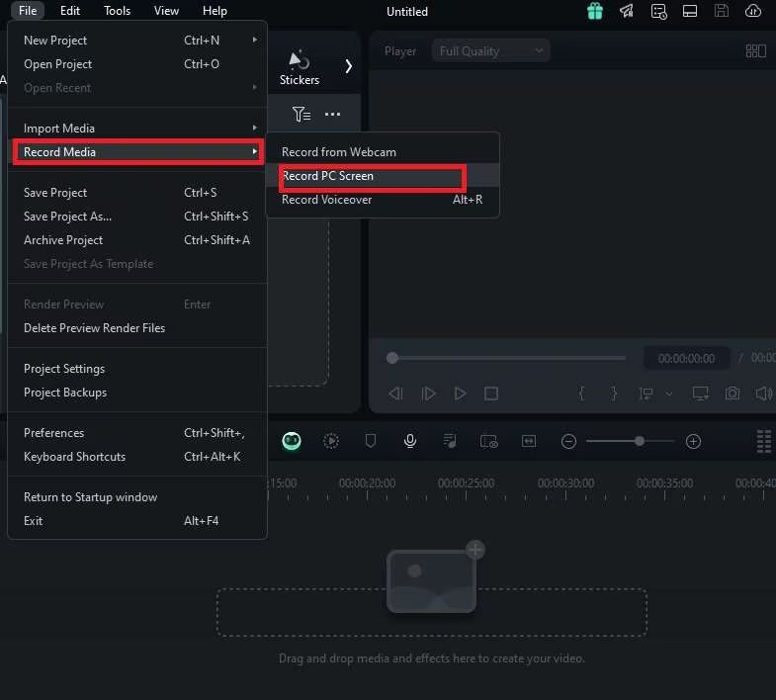Open Project Backups
The height and width of the screenshot is (700, 776).
pos(137,393)
